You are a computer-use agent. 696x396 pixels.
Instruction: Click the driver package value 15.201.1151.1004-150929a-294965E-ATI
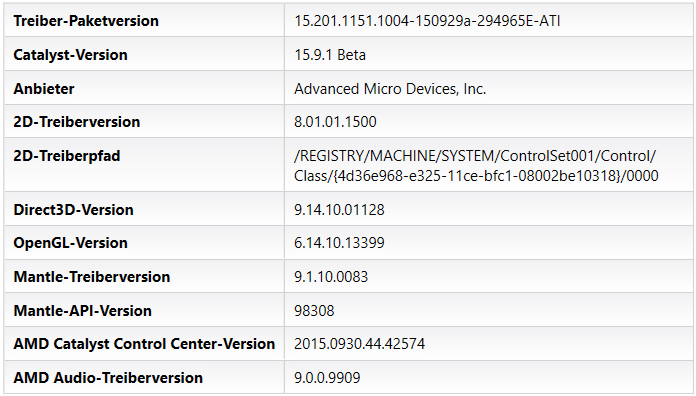[x=427, y=21]
